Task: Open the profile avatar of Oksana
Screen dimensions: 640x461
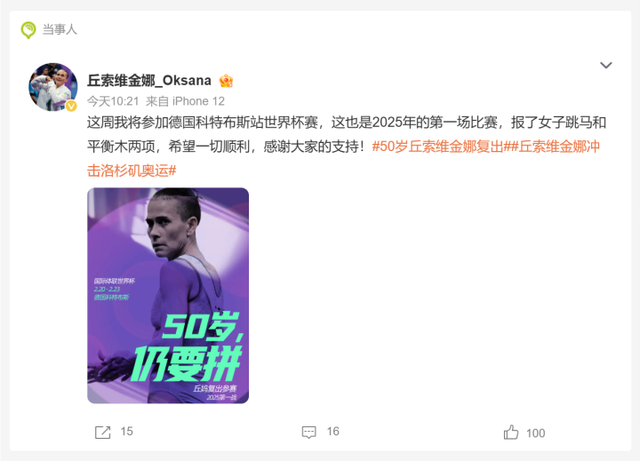Action: 53,87
